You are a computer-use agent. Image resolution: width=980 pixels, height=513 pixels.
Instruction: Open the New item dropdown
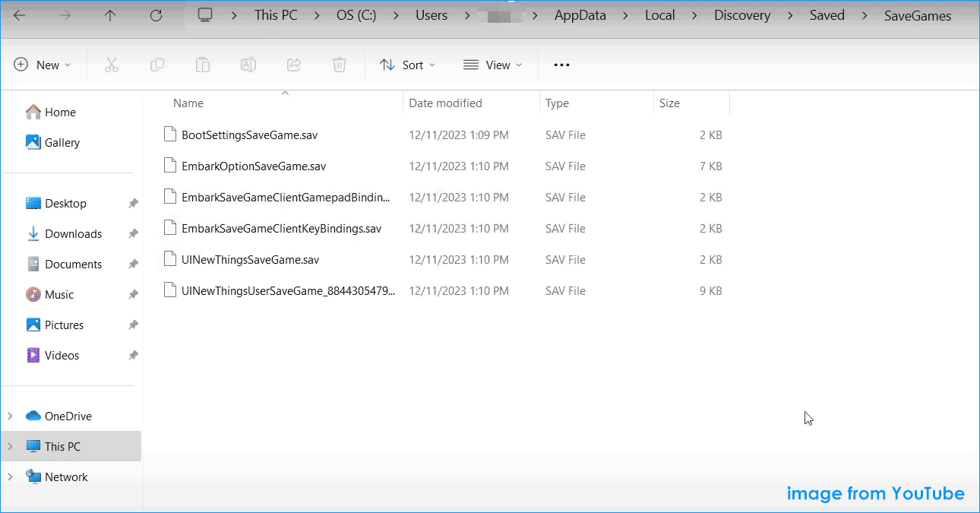pos(43,65)
